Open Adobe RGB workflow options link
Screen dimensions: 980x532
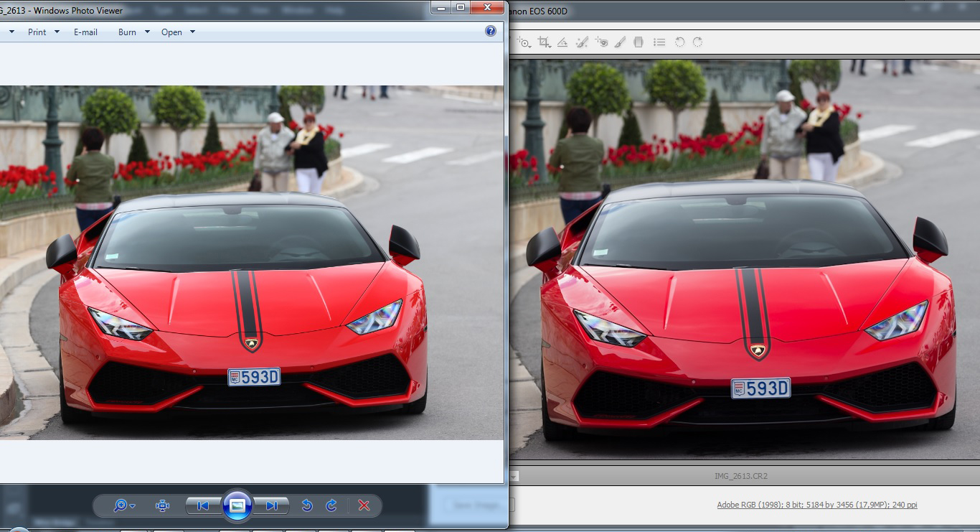[x=816, y=505]
